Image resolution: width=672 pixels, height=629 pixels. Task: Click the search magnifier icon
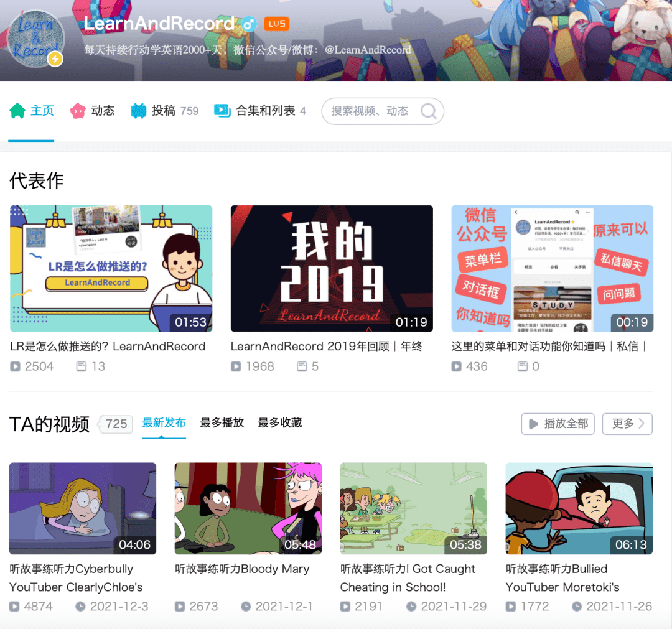tap(429, 111)
